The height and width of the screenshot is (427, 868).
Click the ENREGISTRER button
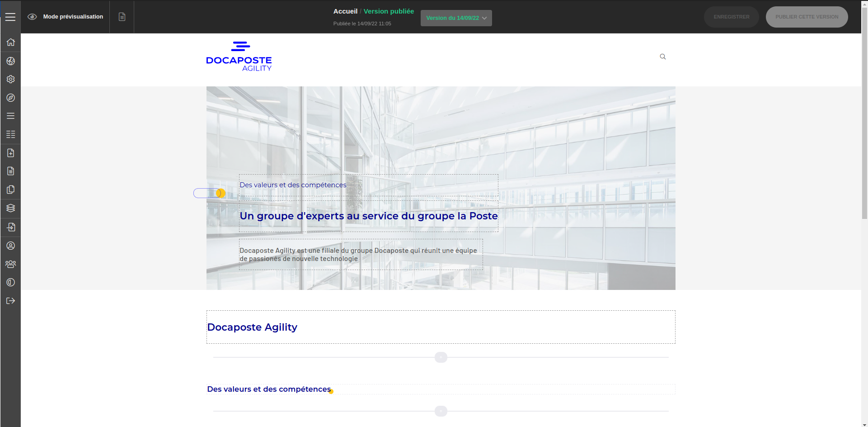point(732,17)
